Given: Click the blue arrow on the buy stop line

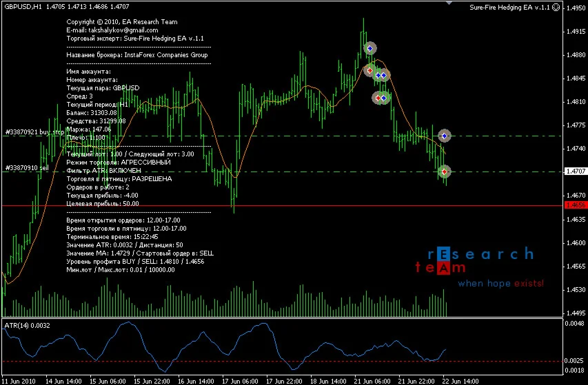Looking at the screenshot, I should pyautogui.click(x=445, y=136).
